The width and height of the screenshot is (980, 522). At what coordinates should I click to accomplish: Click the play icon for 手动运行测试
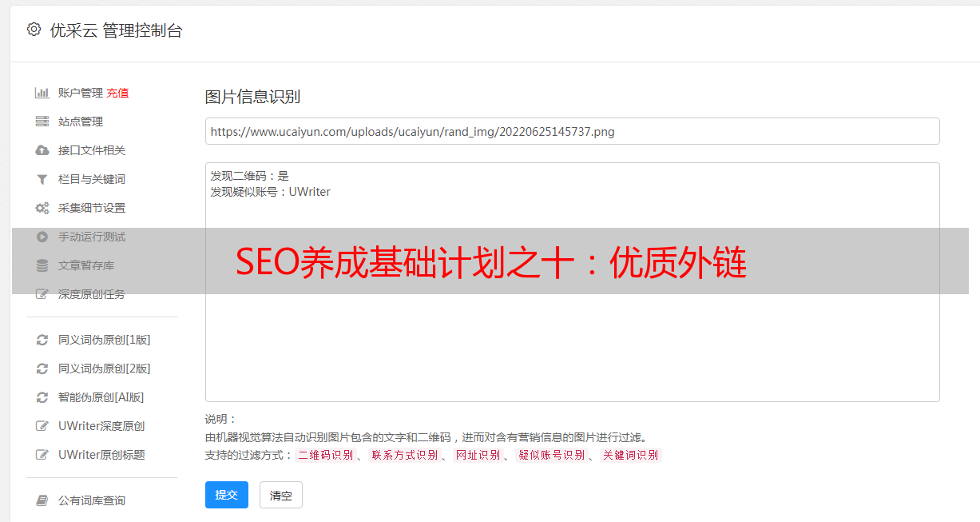pyautogui.click(x=42, y=237)
